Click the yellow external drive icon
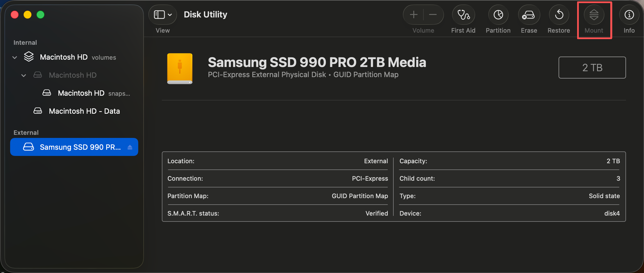Image resolution: width=644 pixels, height=273 pixels. [180, 69]
